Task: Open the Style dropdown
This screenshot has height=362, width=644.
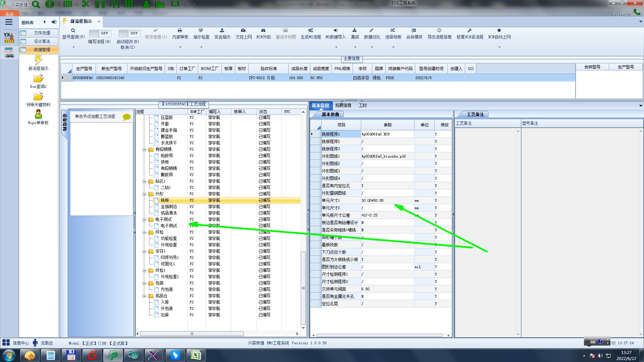Action: coord(622,14)
